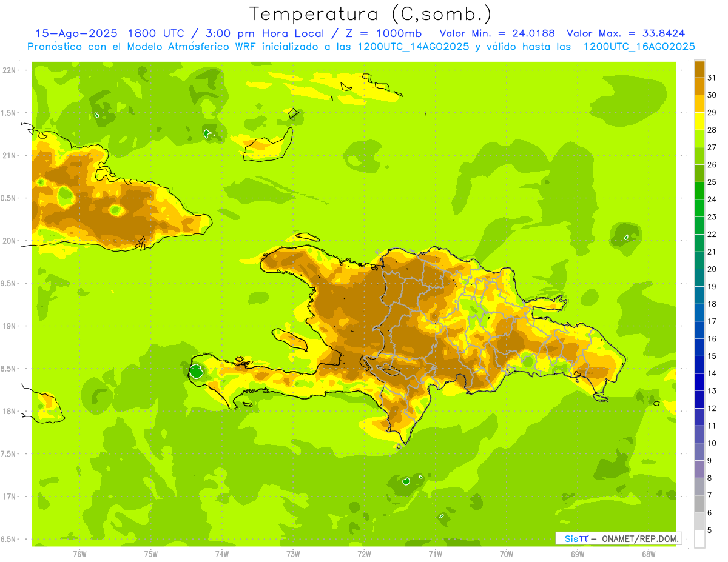Click the '6.5N' latitude label
This screenshot has height=562, width=728.
[x=9, y=540]
